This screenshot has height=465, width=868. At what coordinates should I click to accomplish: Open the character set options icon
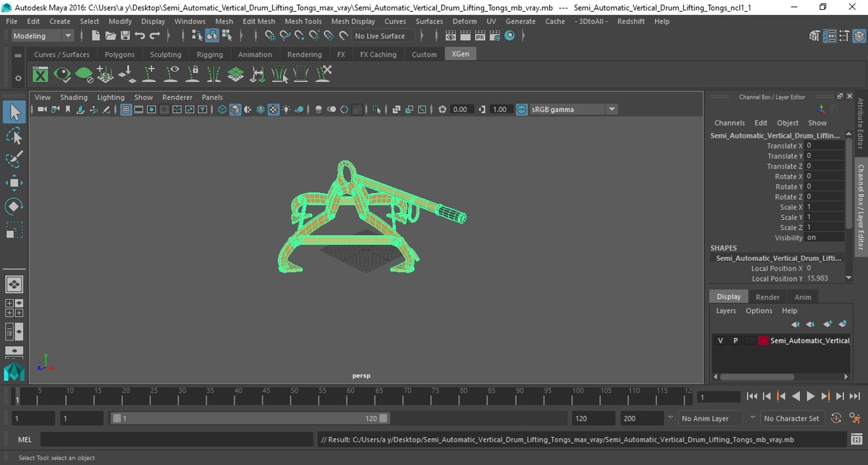pos(854,418)
